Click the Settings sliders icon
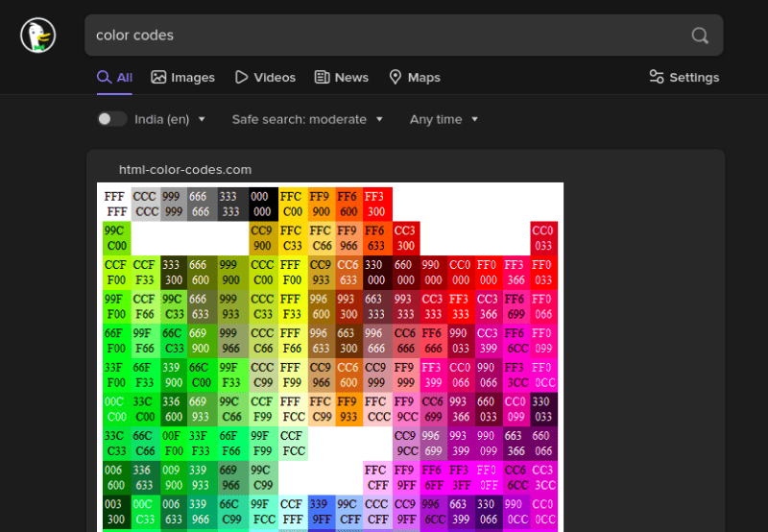768x532 pixels. [657, 77]
